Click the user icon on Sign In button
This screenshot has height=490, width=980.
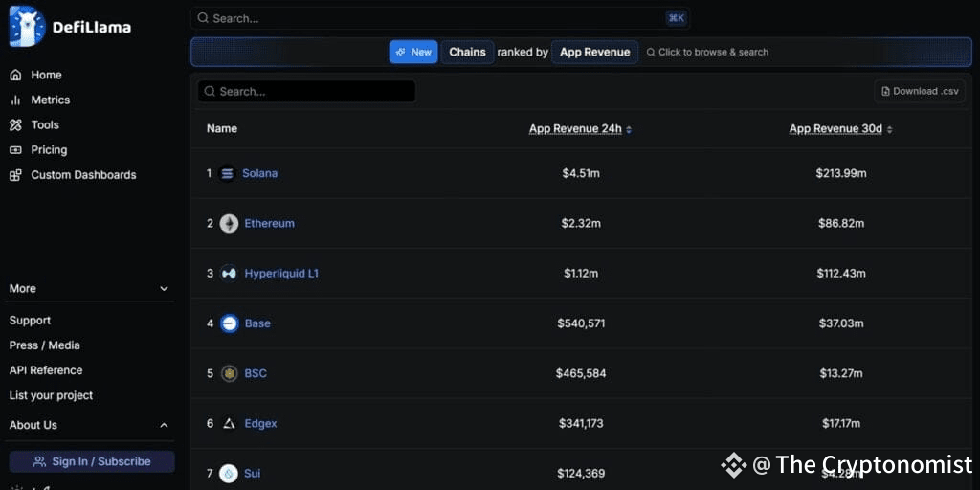(x=39, y=462)
